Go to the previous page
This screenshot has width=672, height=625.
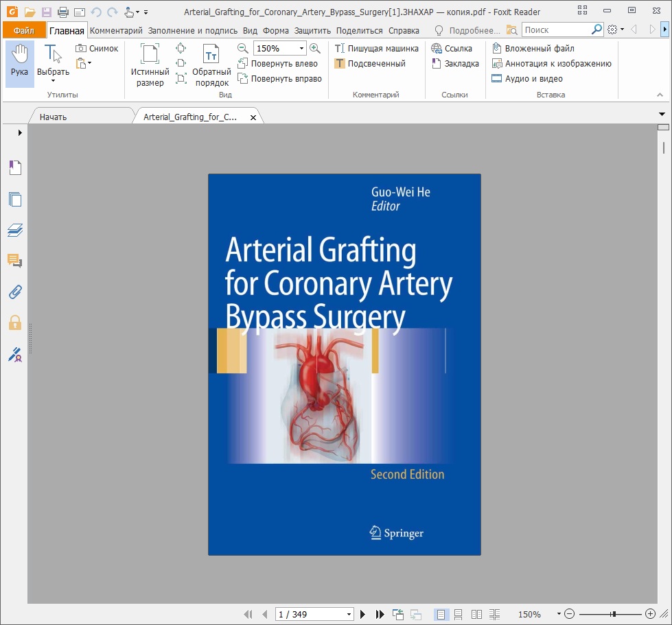[265, 614]
